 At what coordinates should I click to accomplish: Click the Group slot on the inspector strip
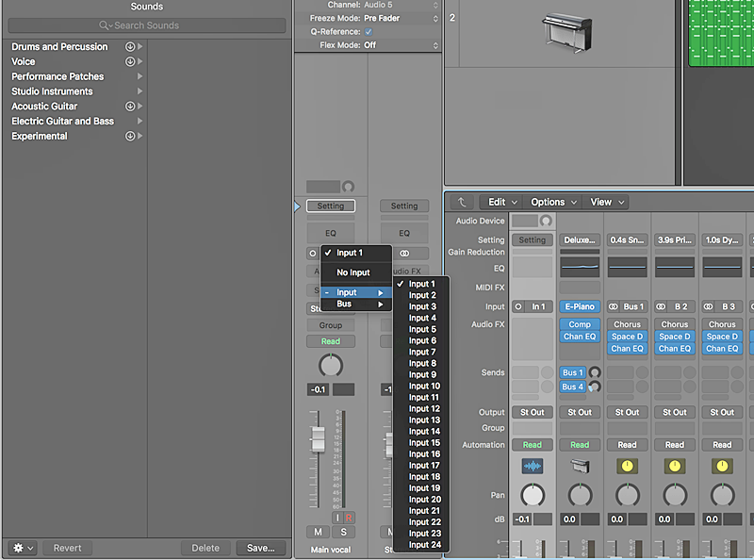click(331, 325)
